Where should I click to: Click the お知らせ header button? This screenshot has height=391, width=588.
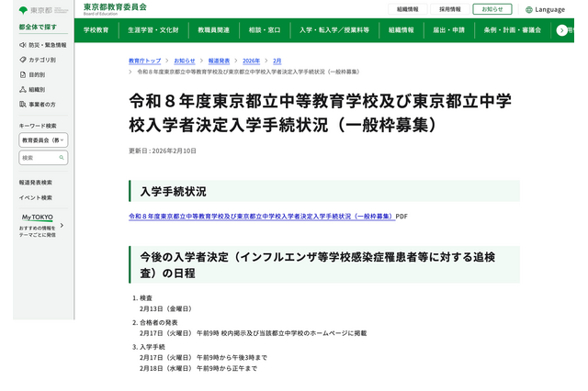pos(492,9)
